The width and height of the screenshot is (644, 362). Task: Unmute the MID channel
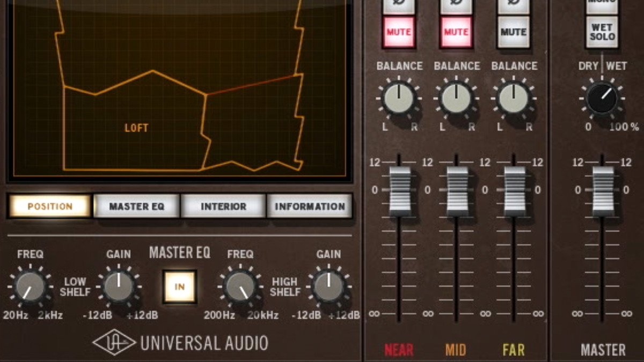[x=456, y=32]
